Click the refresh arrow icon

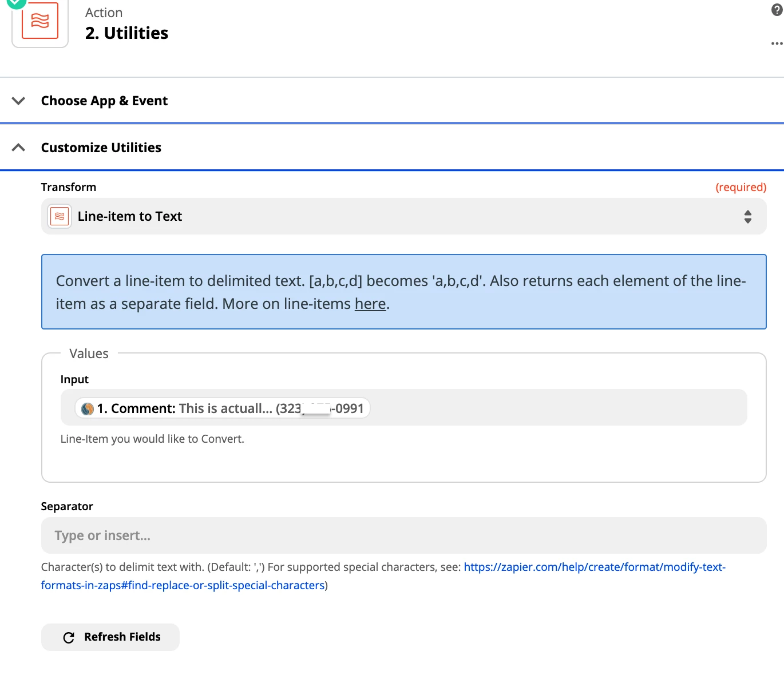[69, 638]
